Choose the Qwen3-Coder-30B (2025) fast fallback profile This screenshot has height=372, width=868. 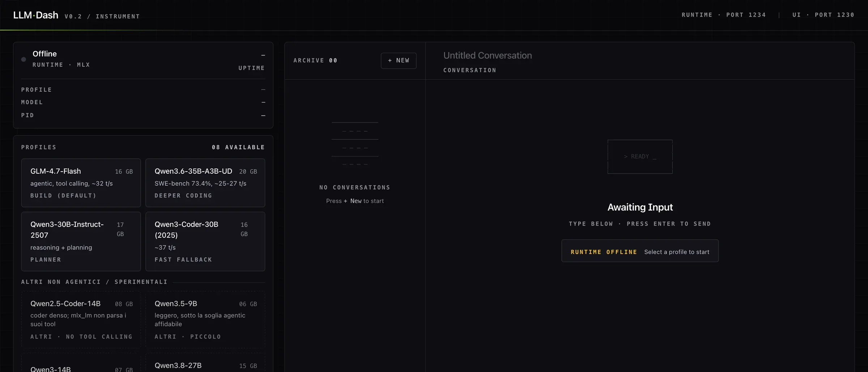click(x=205, y=241)
